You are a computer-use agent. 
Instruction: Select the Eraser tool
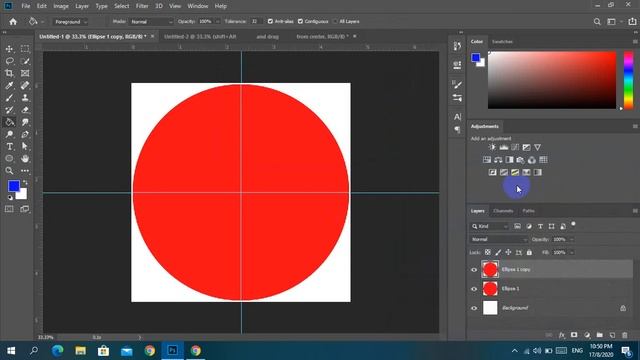click(x=25, y=110)
